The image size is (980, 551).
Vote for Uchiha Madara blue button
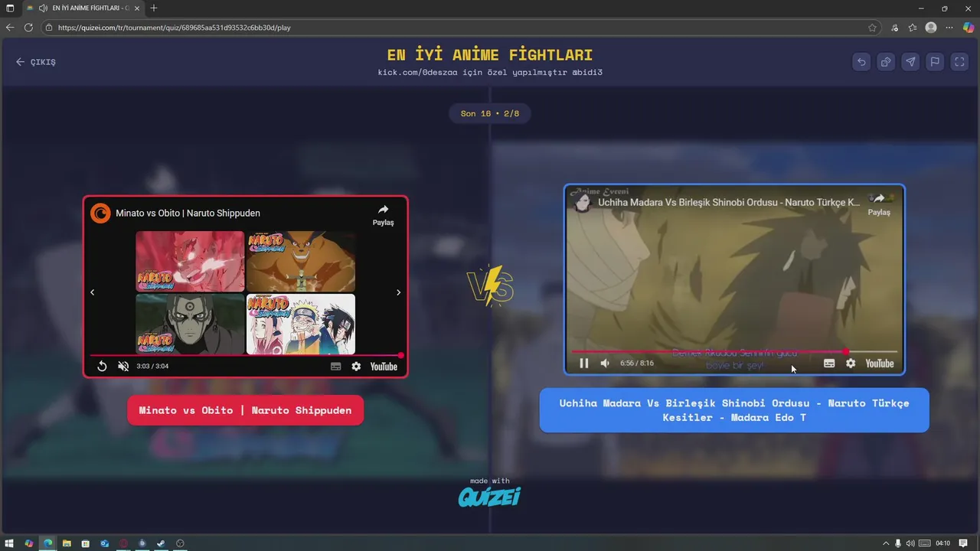734,410
